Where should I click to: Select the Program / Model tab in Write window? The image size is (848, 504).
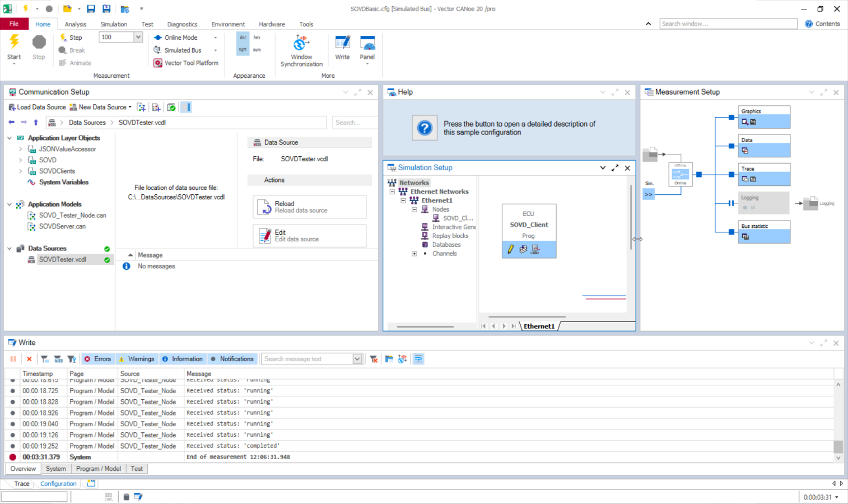coord(99,469)
